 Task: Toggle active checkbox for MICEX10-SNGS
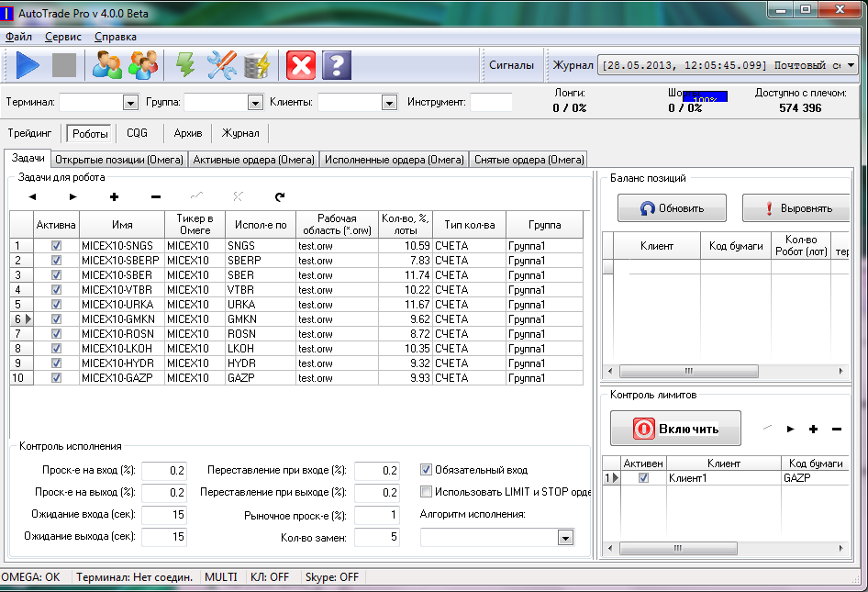pyautogui.click(x=57, y=245)
